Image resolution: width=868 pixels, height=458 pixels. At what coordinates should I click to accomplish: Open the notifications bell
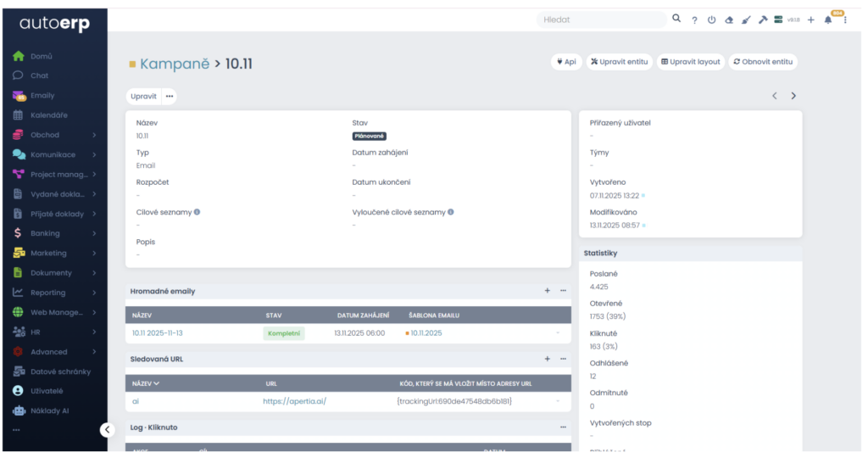click(828, 20)
